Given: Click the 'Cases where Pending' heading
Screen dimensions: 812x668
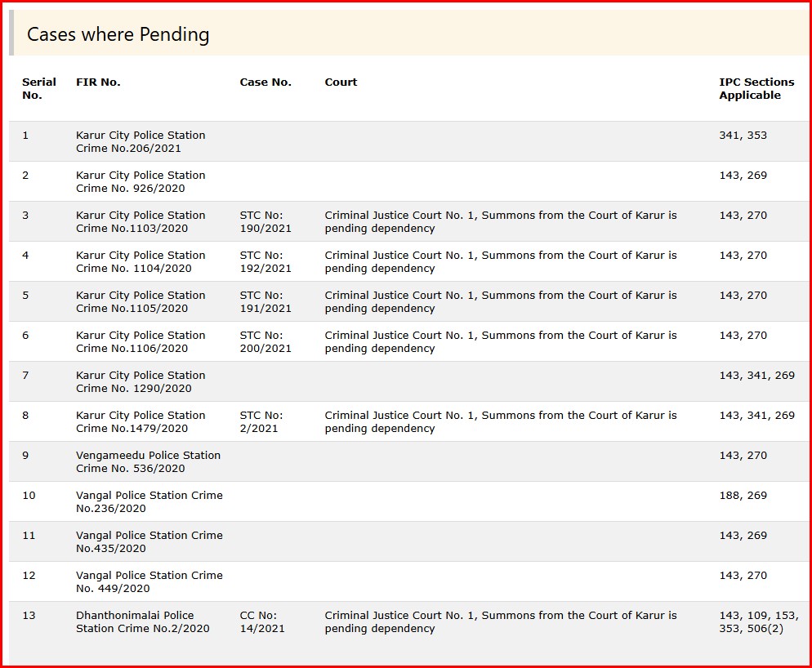Looking at the screenshot, I should (118, 34).
